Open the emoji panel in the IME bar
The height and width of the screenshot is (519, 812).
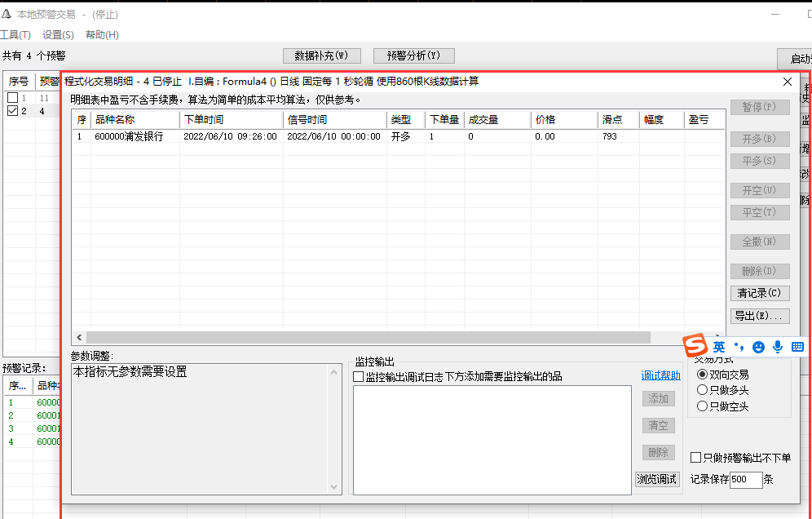[758, 347]
